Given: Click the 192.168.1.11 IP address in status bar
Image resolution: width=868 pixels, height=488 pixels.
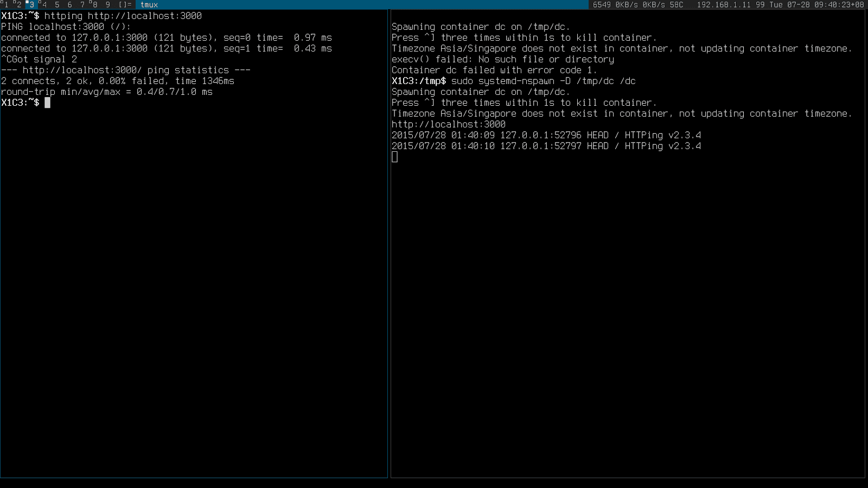Looking at the screenshot, I should (724, 4).
